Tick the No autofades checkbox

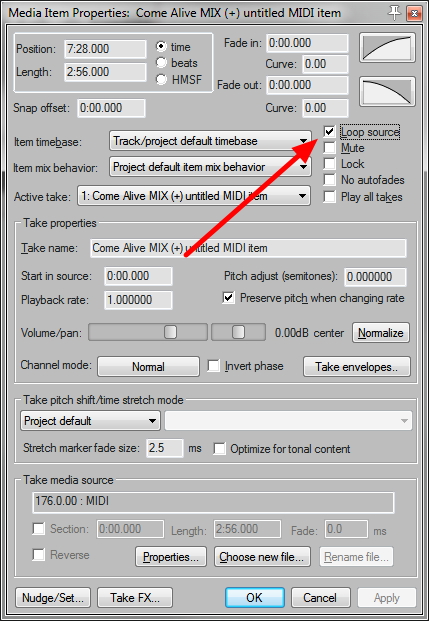click(329, 180)
